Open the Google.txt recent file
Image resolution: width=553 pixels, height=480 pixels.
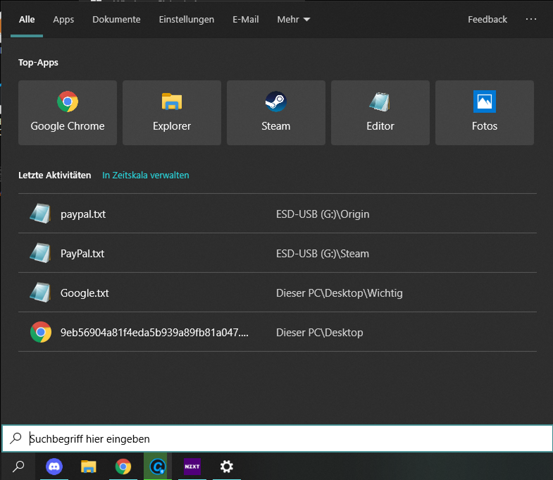tap(278, 293)
